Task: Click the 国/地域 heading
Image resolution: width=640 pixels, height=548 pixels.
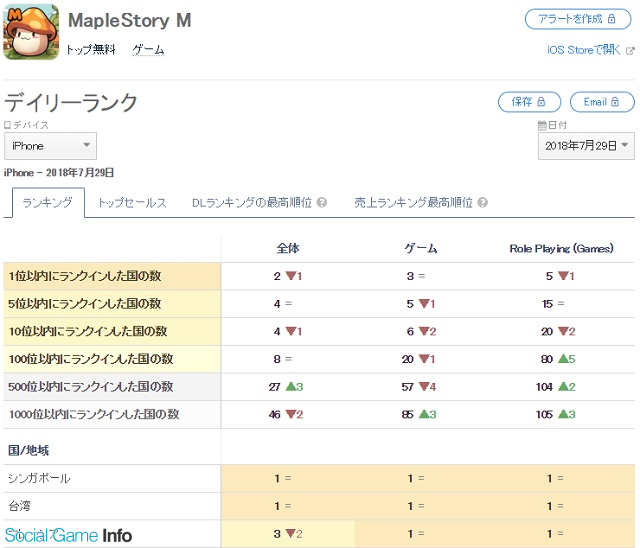Action: tap(28, 450)
